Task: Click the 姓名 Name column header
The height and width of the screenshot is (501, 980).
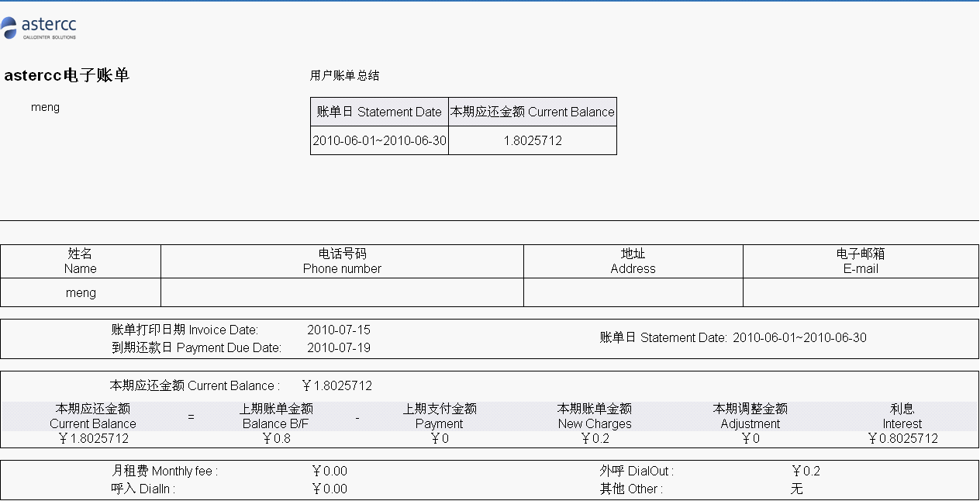Action: click(x=81, y=261)
